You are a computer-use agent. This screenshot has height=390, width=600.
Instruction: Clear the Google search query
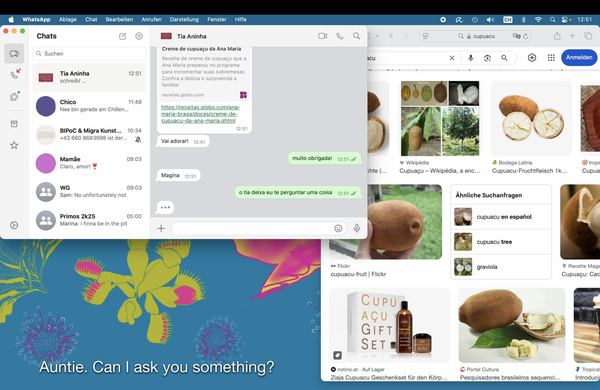tap(452, 58)
